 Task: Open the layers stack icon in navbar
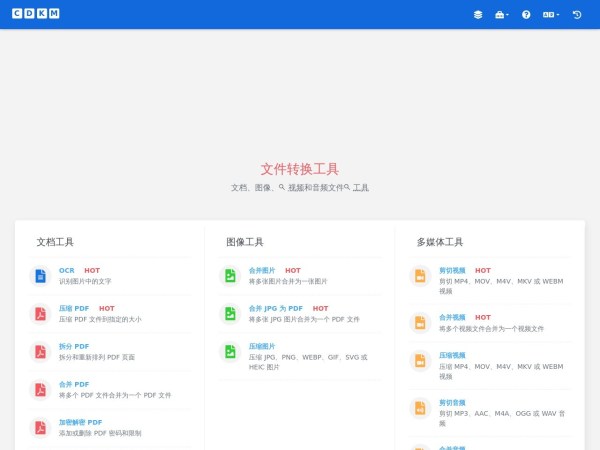point(478,15)
